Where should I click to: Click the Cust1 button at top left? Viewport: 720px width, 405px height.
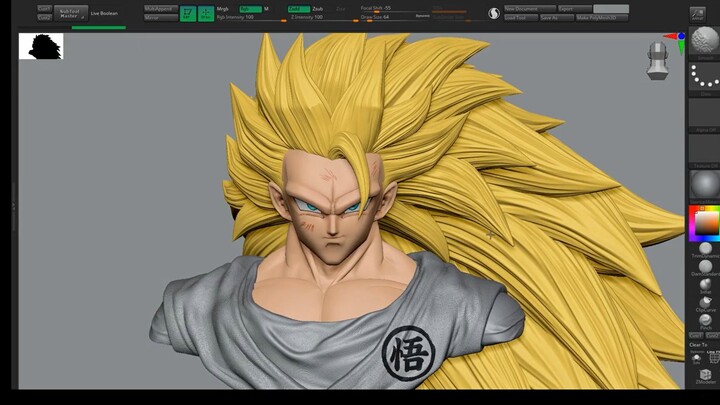point(44,9)
